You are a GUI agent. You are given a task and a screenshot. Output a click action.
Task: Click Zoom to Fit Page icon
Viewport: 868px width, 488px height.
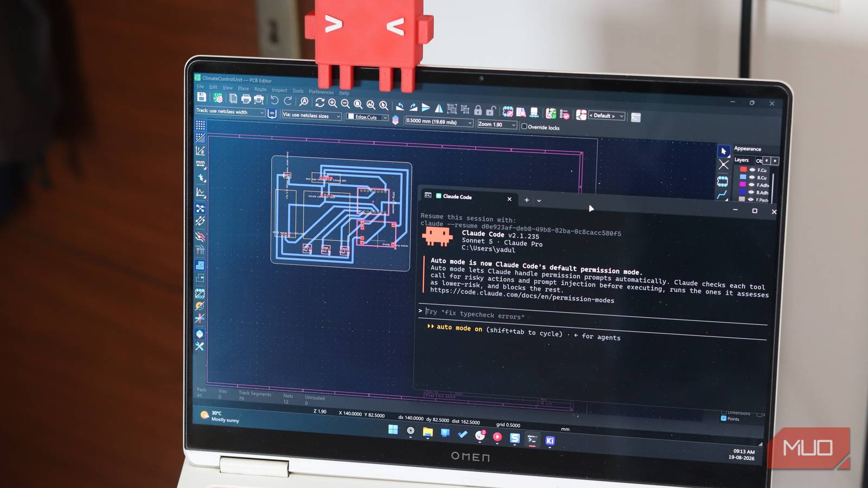click(358, 104)
